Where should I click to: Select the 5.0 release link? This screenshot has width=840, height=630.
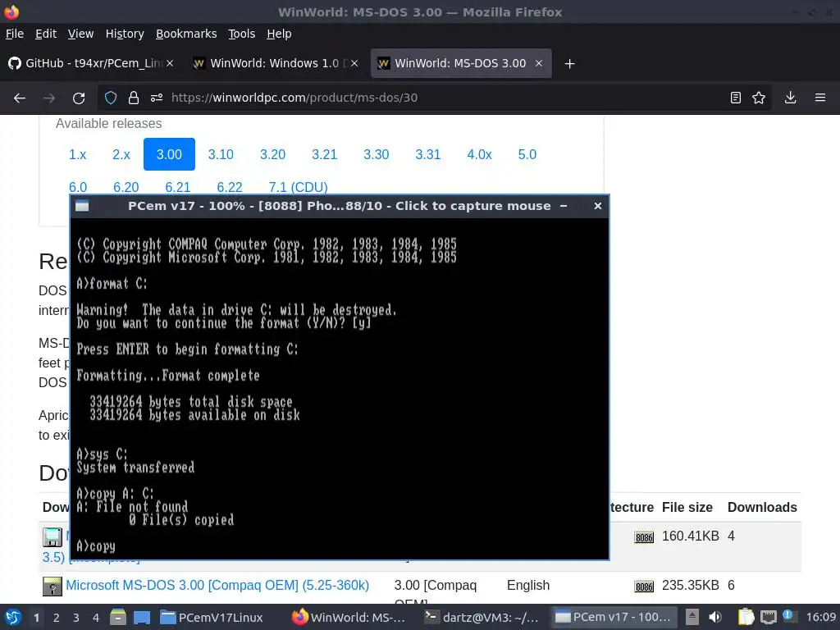tap(527, 154)
